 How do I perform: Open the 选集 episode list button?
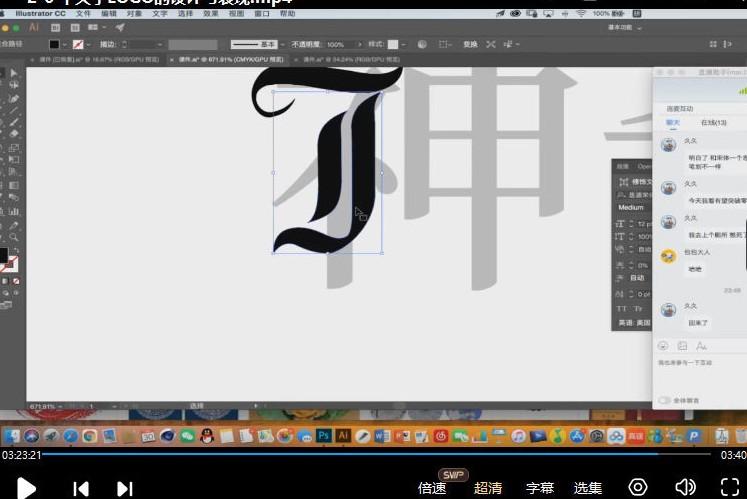pyautogui.click(x=588, y=488)
